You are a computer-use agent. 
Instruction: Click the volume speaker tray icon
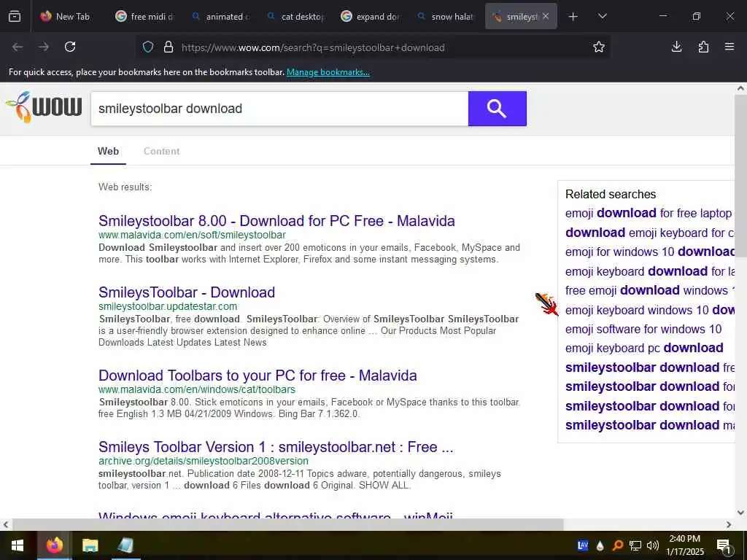(x=653, y=545)
